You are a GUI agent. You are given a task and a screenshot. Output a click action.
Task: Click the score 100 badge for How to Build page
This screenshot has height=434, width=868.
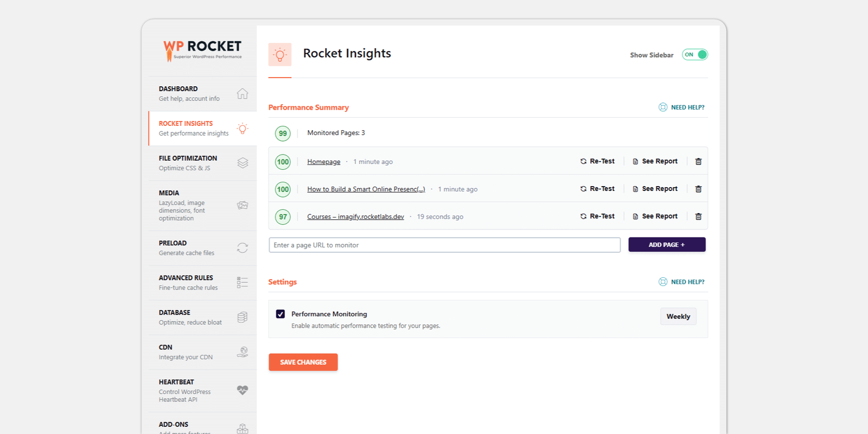pos(283,189)
